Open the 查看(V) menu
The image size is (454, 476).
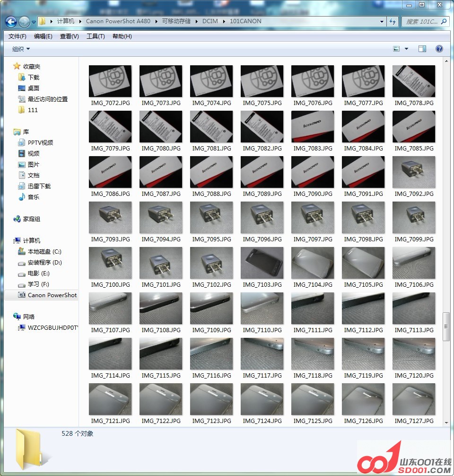tap(70, 36)
